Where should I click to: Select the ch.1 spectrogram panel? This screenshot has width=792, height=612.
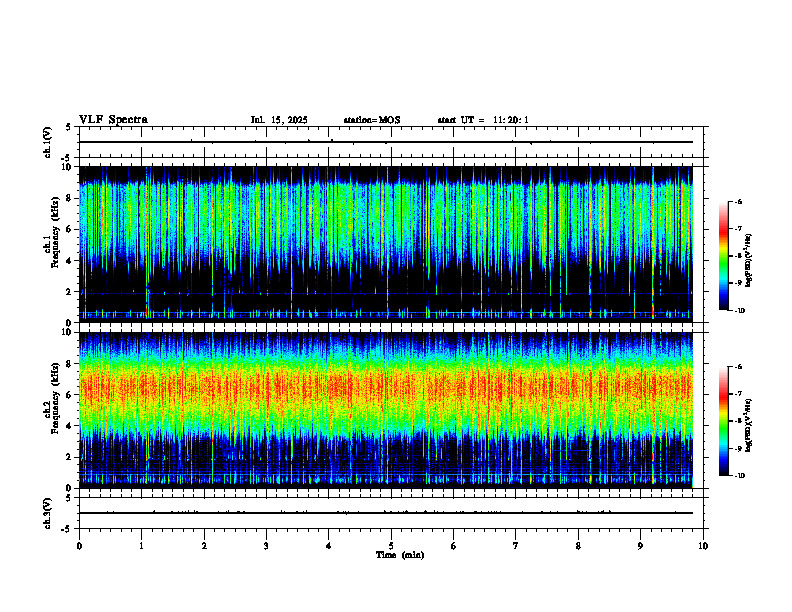coord(386,244)
